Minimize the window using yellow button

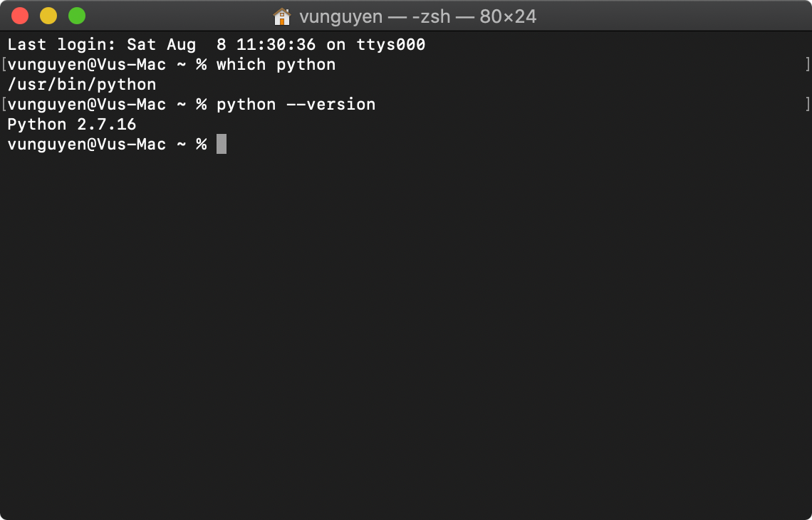click(x=48, y=16)
